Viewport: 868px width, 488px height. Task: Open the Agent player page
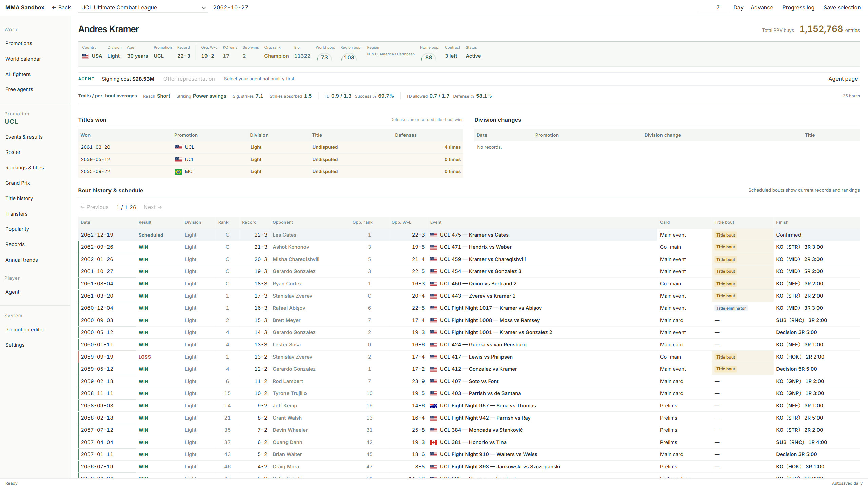tap(12, 292)
